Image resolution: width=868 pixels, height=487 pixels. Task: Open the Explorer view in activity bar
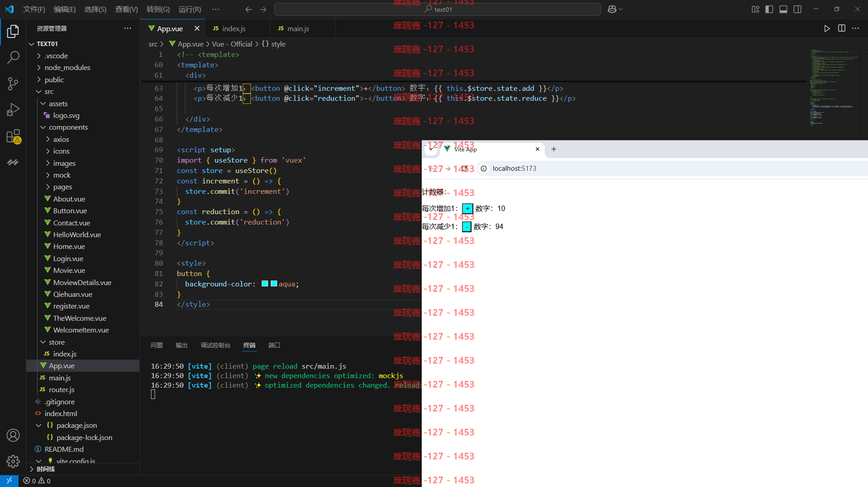(13, 31)
